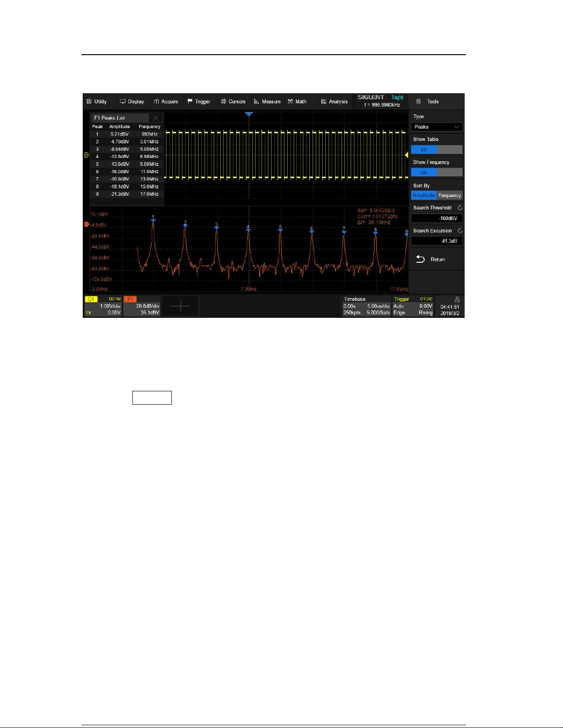Open the Utility menu
Viewport: 563px width, 728px height.
(97, 102)
